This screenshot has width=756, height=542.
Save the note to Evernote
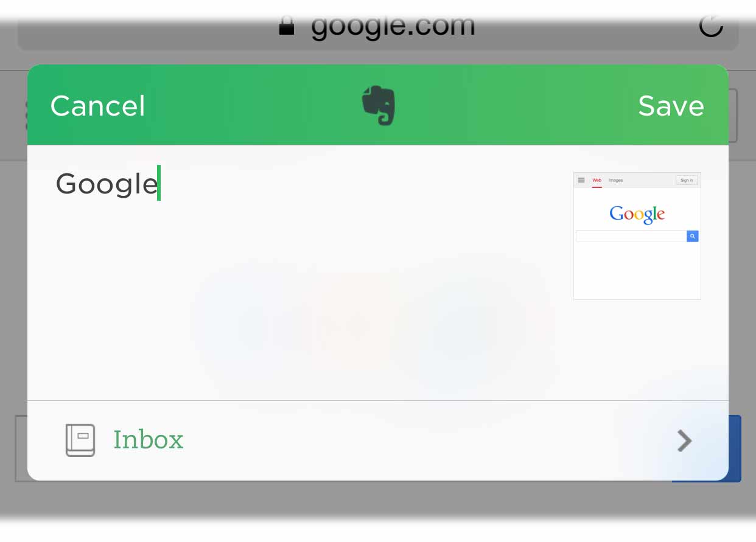671,106
